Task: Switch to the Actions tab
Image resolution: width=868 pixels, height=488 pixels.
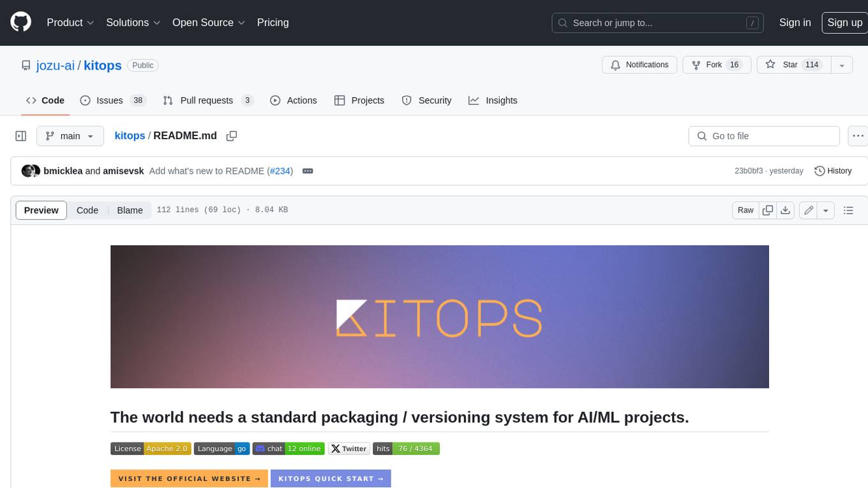Action: point(294,100)
